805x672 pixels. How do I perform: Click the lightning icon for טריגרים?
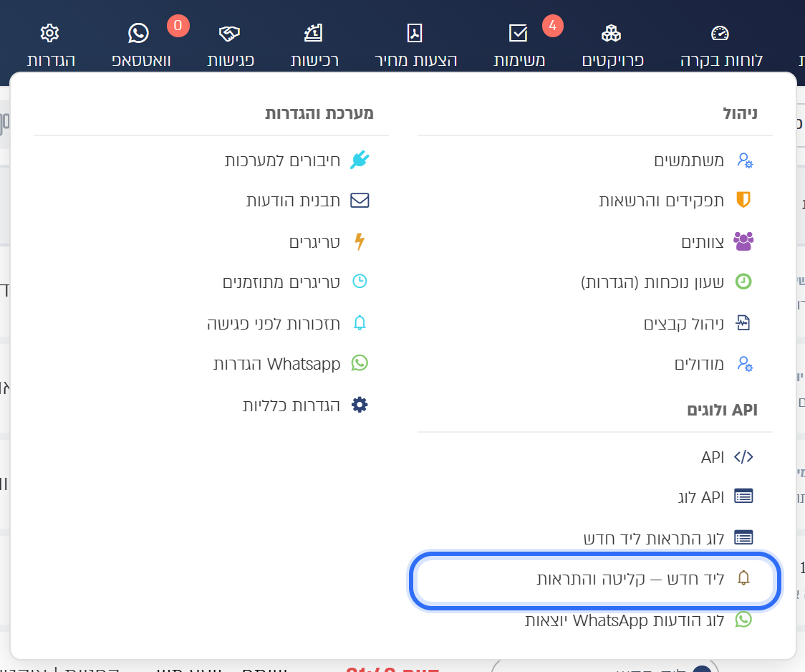(x=360, y=241)
